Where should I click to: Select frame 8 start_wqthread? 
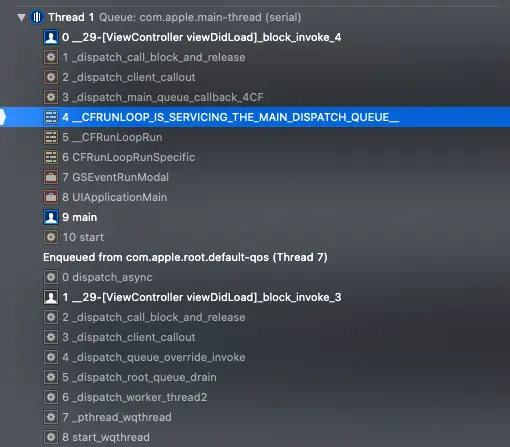pyautogui.click(x=106, y=437)
